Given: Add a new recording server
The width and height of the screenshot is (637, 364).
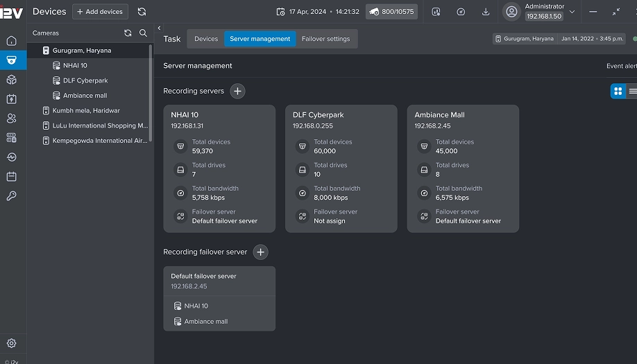Looking at the screenshot, I should (237, 92).
